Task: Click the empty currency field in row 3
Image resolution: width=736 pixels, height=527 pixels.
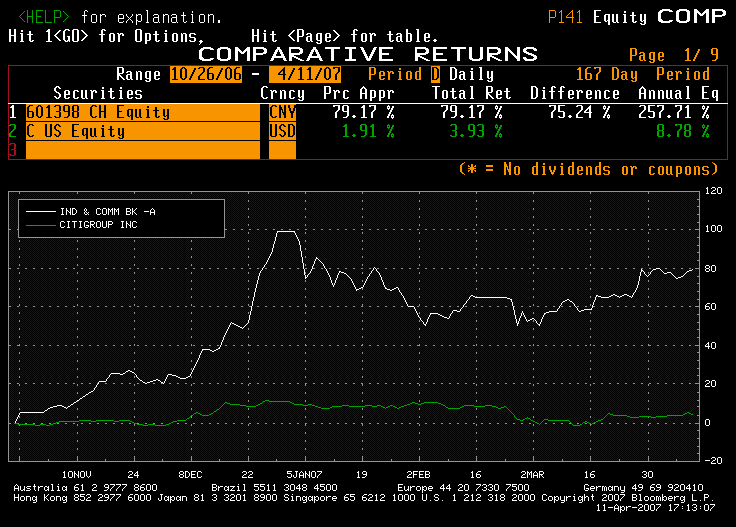Action: click(282, 150)
